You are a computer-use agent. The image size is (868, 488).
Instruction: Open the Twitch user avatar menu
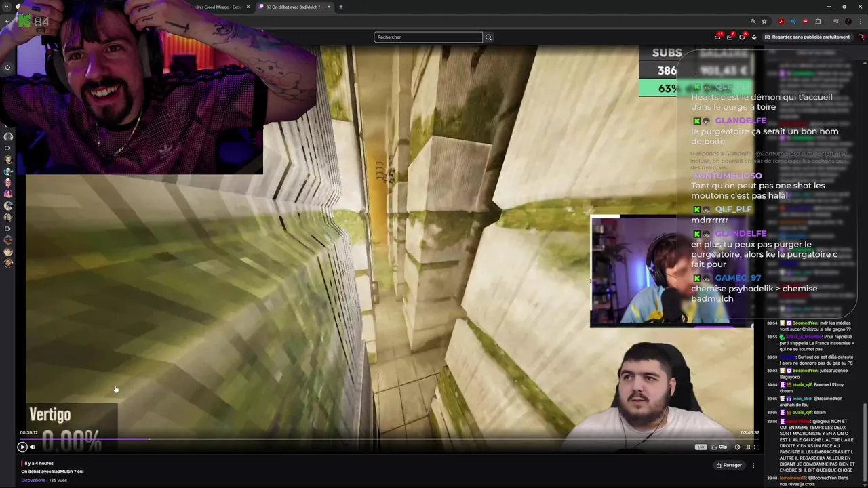click(861, 37)
